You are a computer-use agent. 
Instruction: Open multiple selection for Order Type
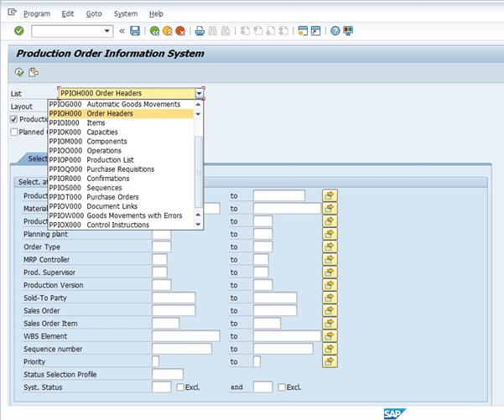tap(330, 246)
